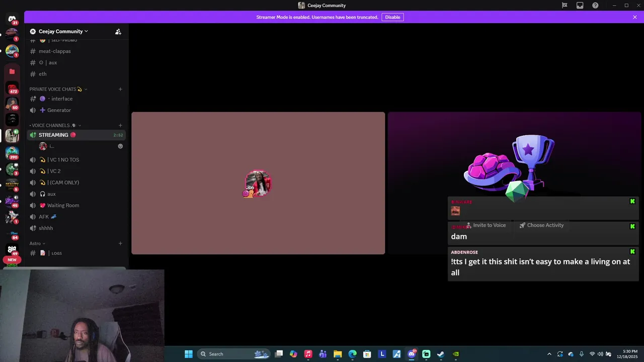This screenshot has width=644, height=362.
Task: Open Task View from the taskbar
Action: coord(279,354)
